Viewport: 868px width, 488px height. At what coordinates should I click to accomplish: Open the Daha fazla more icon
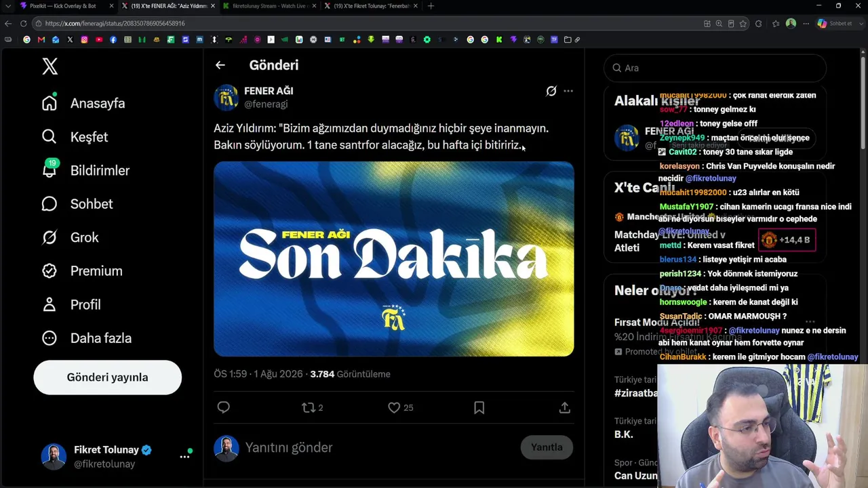coord(50,338)
